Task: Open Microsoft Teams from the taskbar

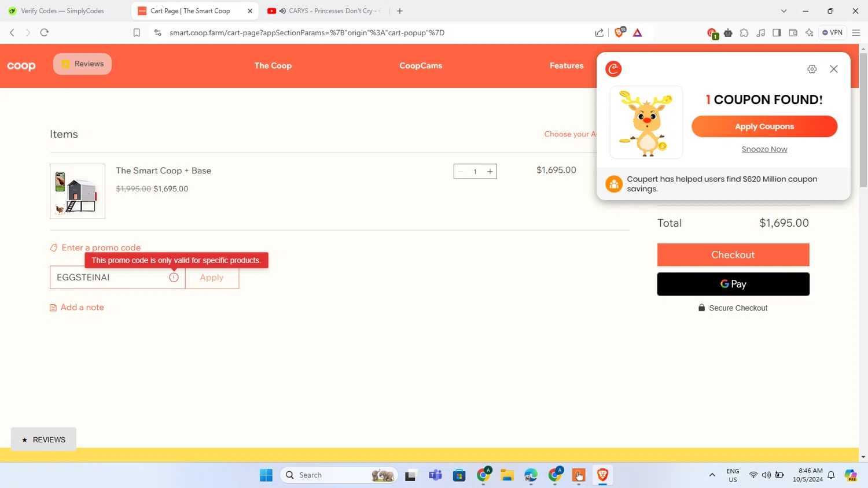Action: (435, 475)
